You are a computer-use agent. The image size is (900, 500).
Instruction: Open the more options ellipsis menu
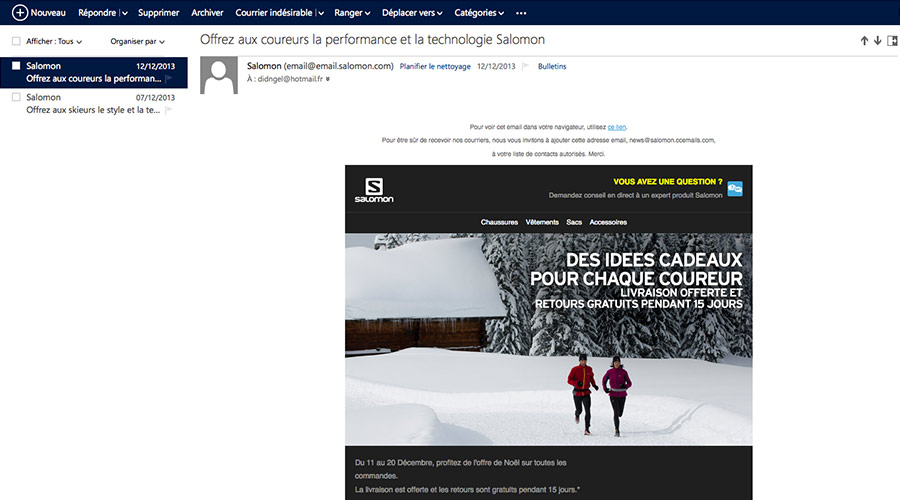521,13
